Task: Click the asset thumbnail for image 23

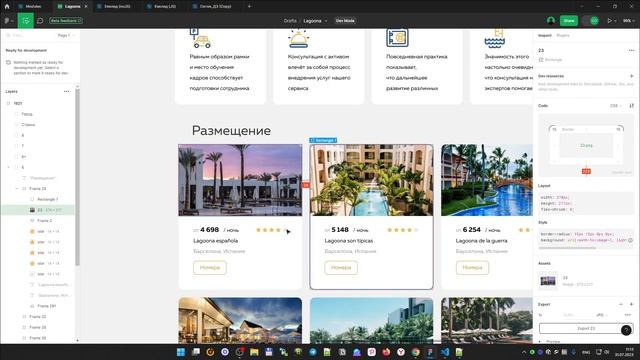Action: [x=548, y=281]
